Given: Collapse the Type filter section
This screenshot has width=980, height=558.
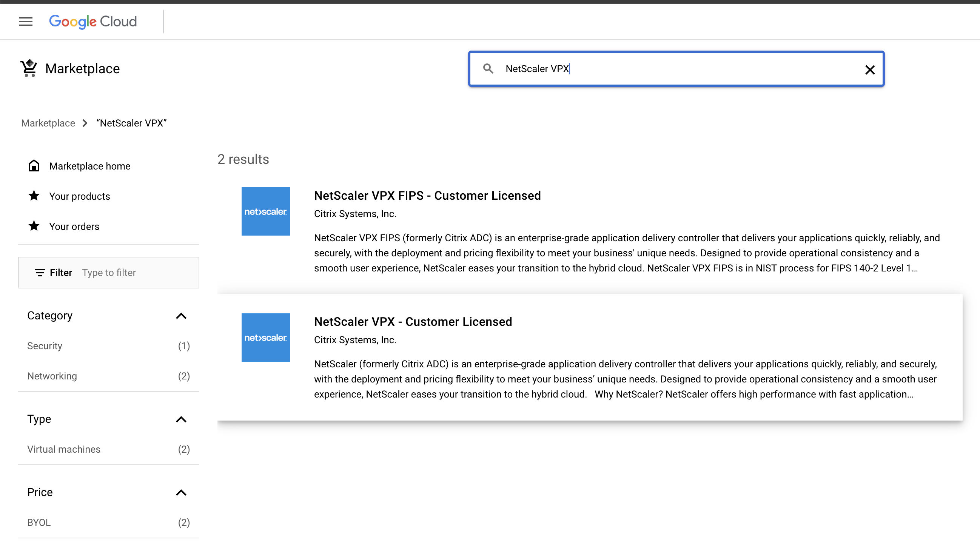Looking at the screenshot, I should (x=181, y=419).
